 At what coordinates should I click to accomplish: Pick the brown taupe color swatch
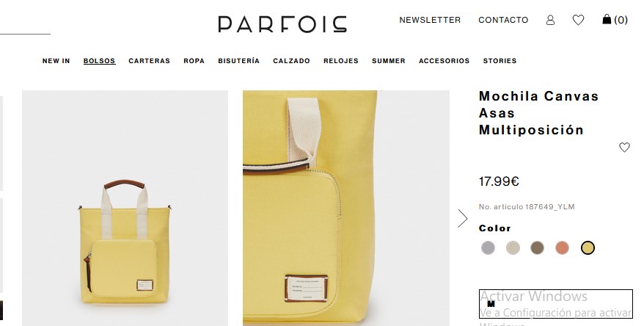537,248
